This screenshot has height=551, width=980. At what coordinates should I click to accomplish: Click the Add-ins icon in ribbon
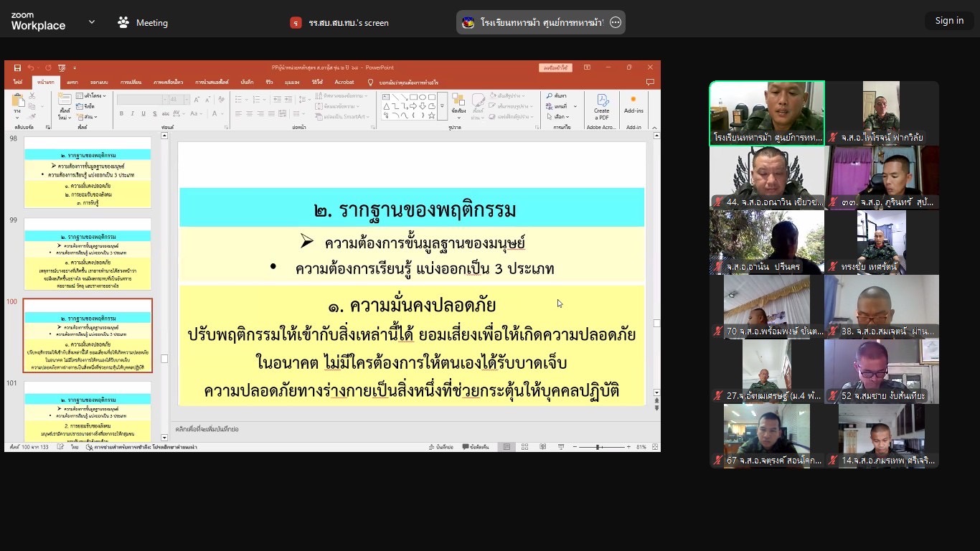tap(633, 103)
